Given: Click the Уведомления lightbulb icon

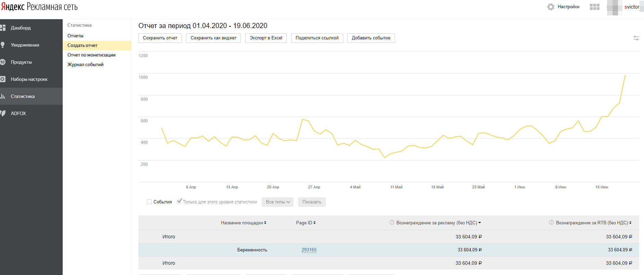Looking at the screenshot, I should (3, 45).
